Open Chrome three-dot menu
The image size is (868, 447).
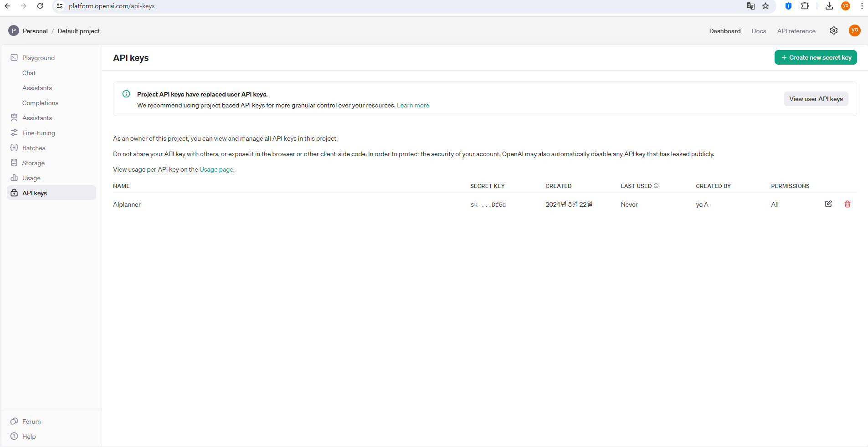(862, 6)
